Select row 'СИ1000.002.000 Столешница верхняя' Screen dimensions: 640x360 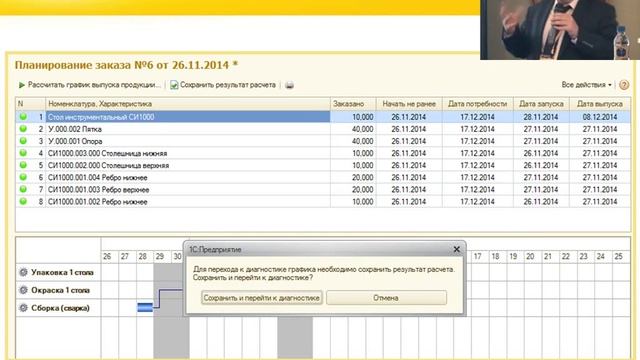click(x=323, y=165)
